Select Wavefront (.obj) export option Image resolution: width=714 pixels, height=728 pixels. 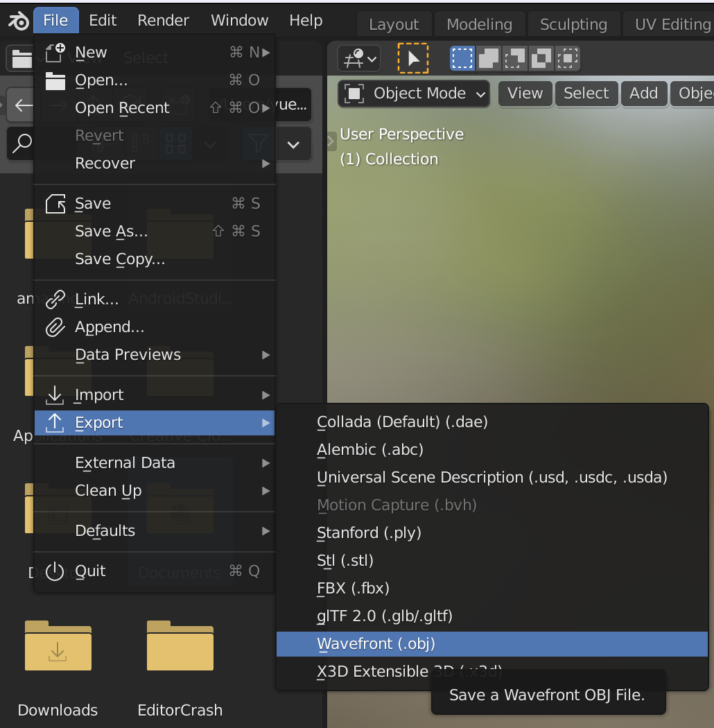(x=492, y=644)
